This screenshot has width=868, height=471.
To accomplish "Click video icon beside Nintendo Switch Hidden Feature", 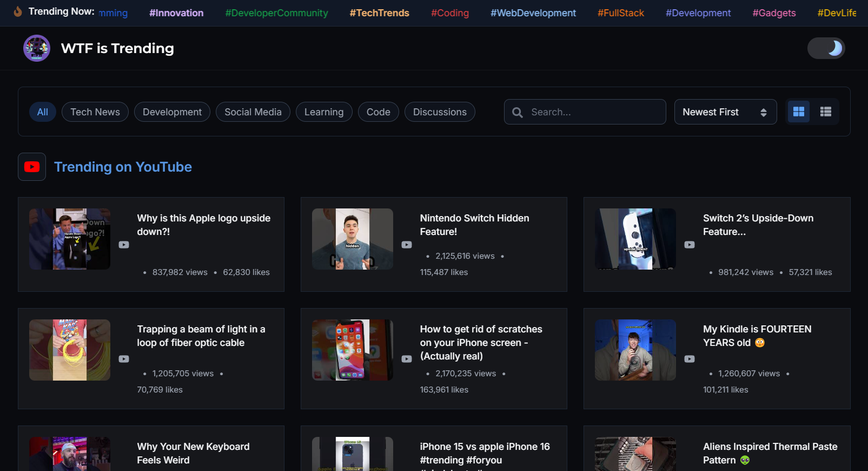I will (x=407, y=245).
